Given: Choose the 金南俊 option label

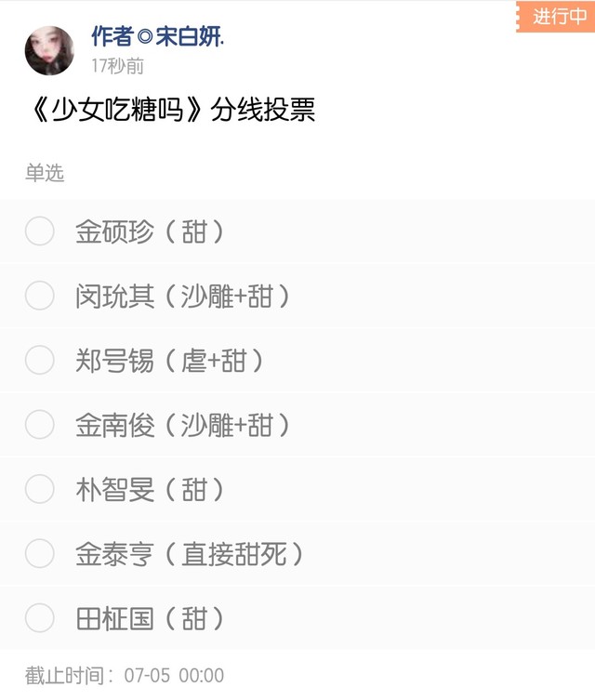Looking at the screenshot, I should (x=182, y=425).
